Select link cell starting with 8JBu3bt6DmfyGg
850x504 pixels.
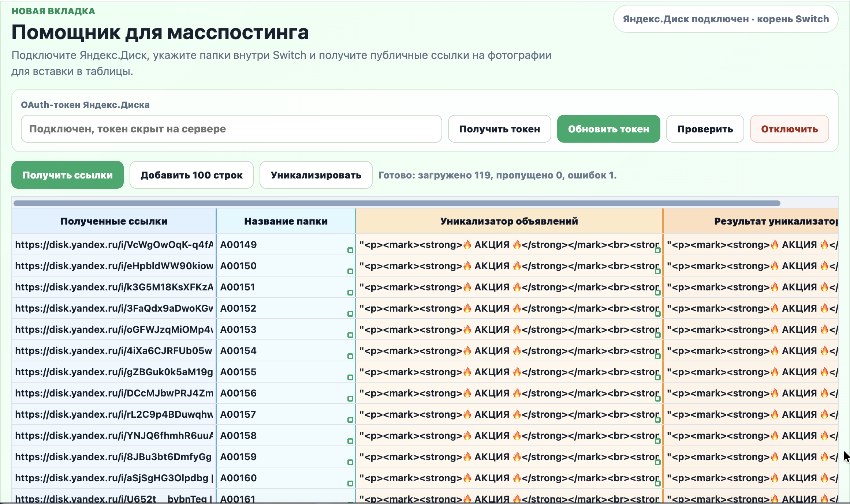[114, 456]
